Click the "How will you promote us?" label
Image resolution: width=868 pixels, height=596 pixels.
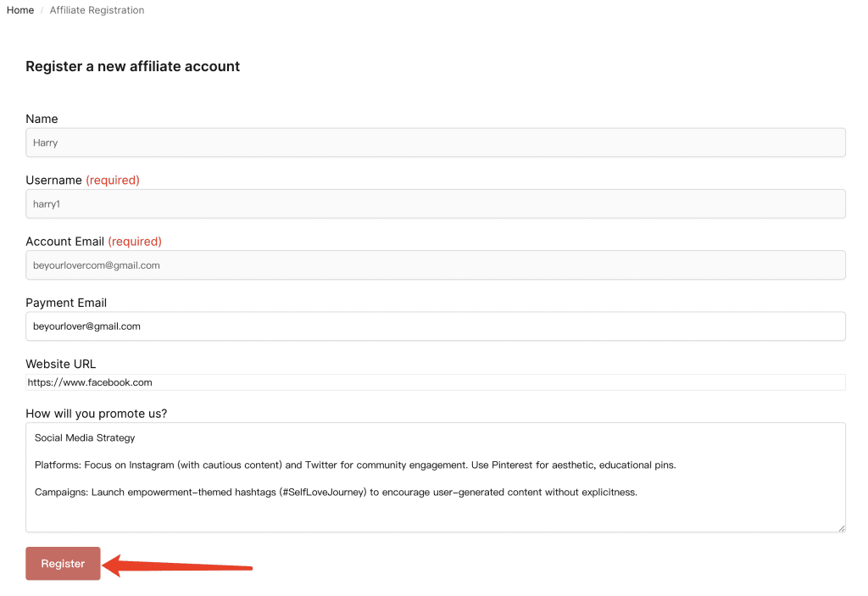point(96,414)
